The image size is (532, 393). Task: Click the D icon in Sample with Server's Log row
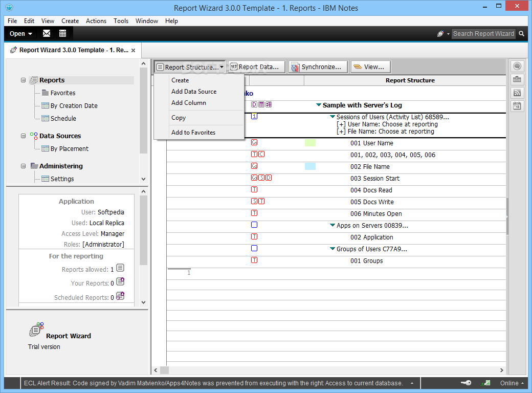pyautogui.click(x=254, y=104)
